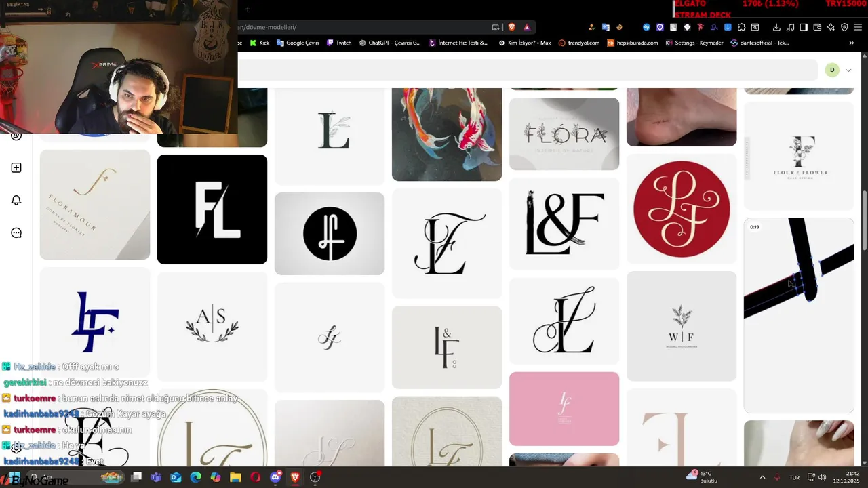The height and width of the screenshot is (488, 868).
Task: Open the Brave VPN shield icon
Action: coord(844,27)
